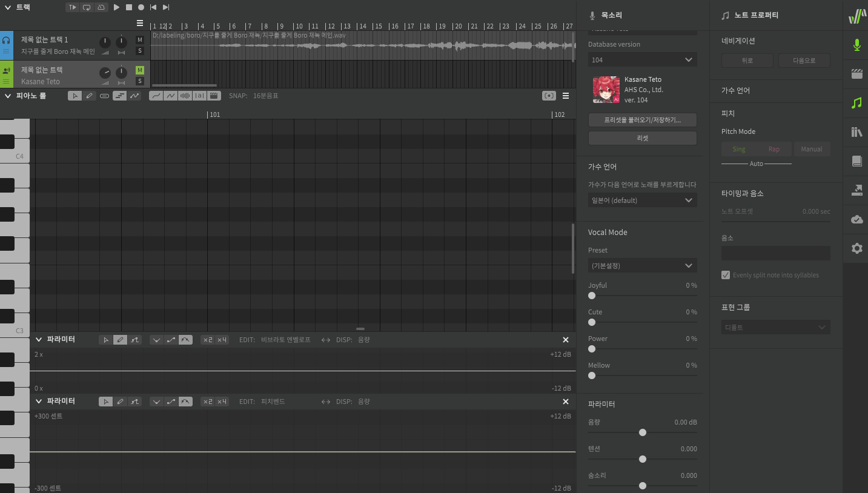Image resolution: width=868 pixels, height=493 pixels.
Task: Expand the Vocal Mode Preset dropdown
Action: pyautogui.click(x=642, y=265)
